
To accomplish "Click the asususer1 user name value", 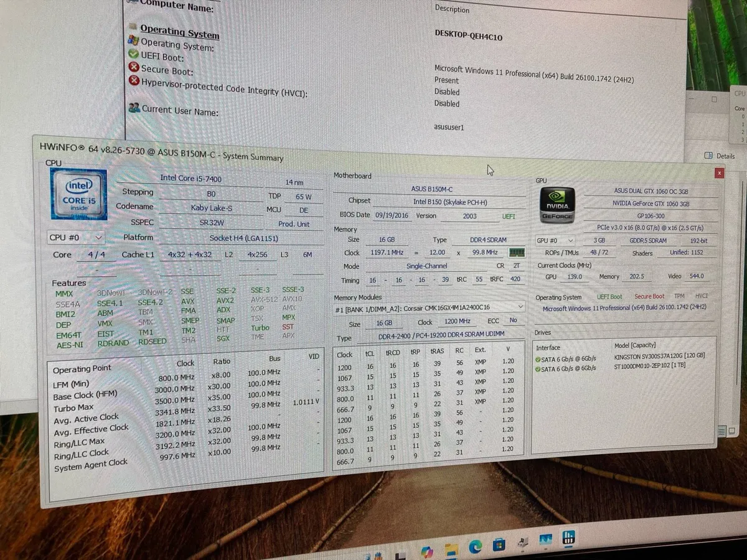I will pos(449,127).
